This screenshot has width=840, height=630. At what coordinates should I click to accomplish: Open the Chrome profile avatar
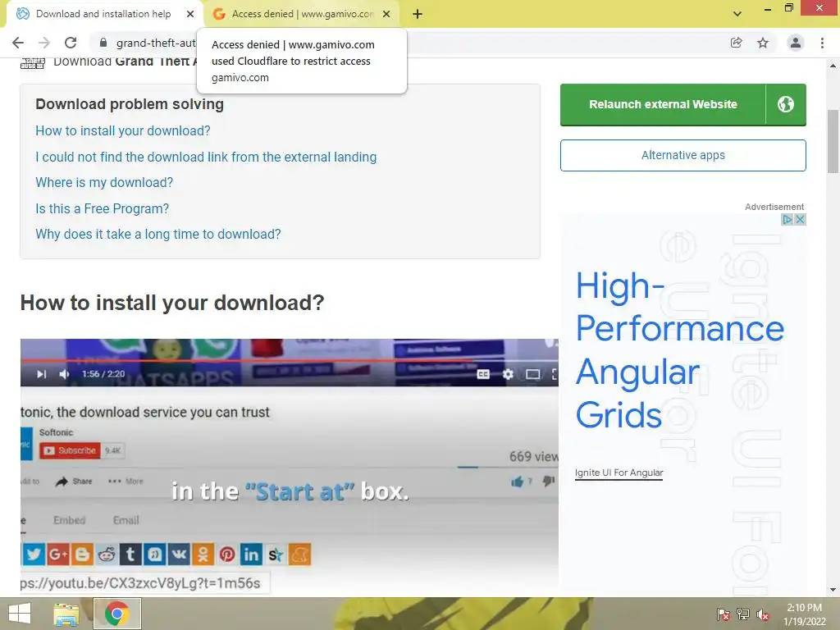796,43
